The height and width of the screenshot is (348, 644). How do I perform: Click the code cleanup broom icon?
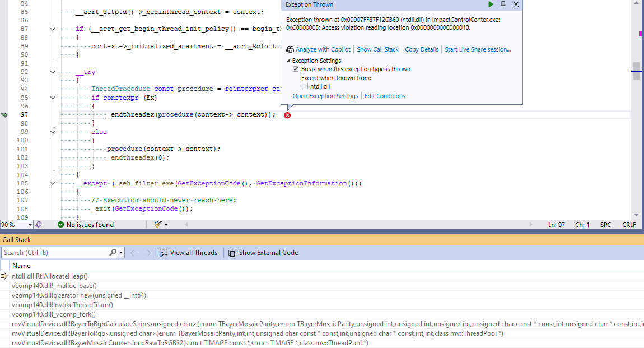pyautogui.click(x=158, y=225)
